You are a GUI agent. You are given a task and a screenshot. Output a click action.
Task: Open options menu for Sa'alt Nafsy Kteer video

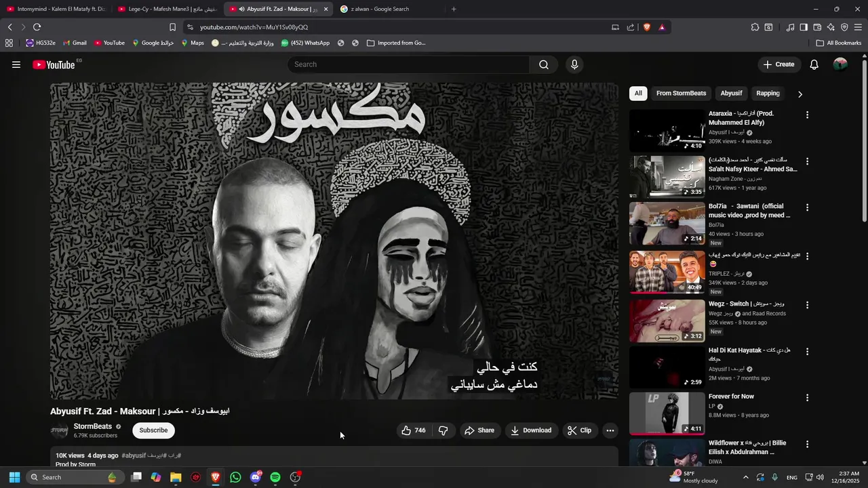pos(807,162)
